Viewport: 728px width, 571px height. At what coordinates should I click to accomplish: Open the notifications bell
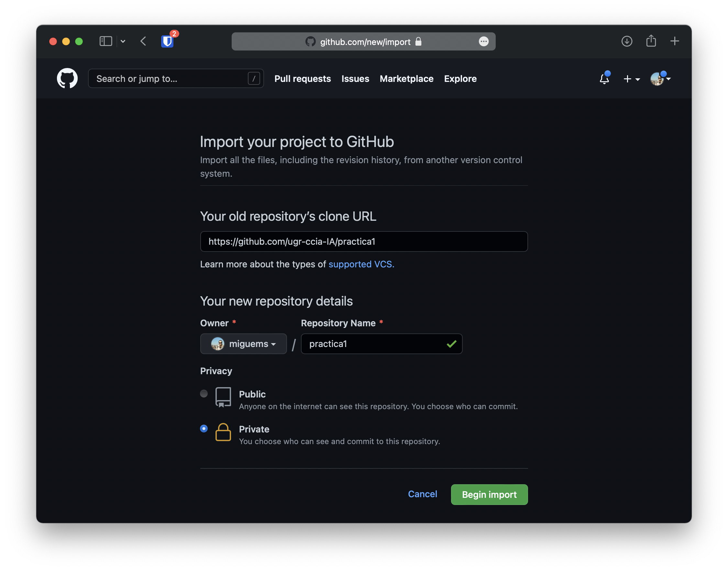pyautogui.click(x=604, y=79)
